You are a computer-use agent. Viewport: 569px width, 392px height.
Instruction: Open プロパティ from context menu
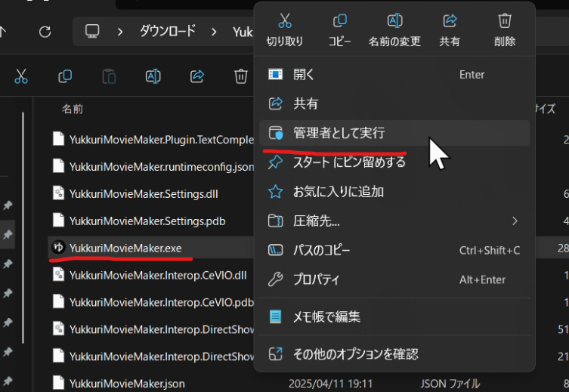coord(394,279)
